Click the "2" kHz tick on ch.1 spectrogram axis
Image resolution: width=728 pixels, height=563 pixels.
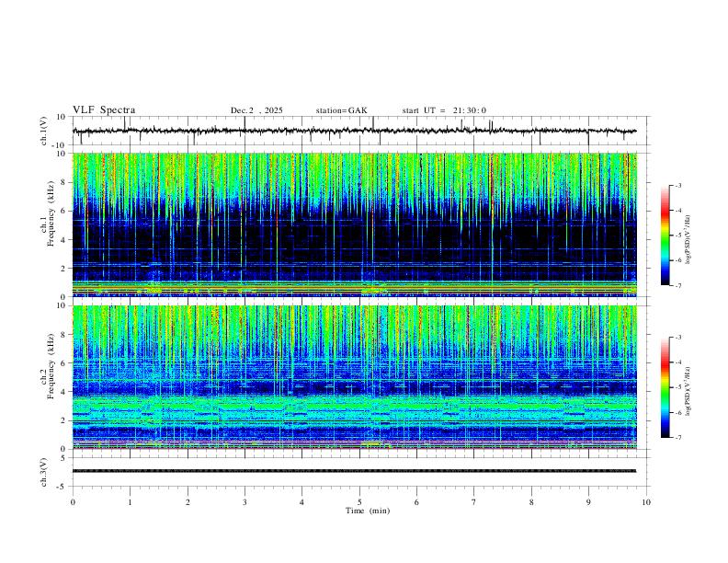pos(64,268)
